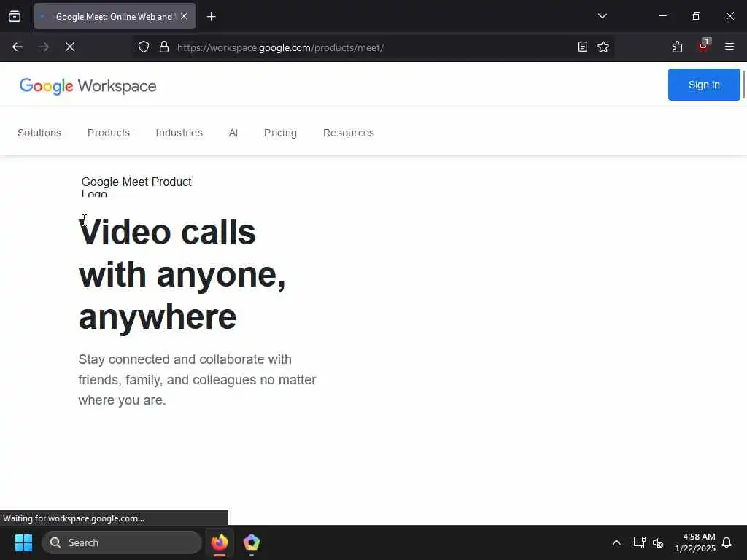Show hidden system tray icons chevron
The width and height of the screenshot is (747, 560).
(616, 542)
